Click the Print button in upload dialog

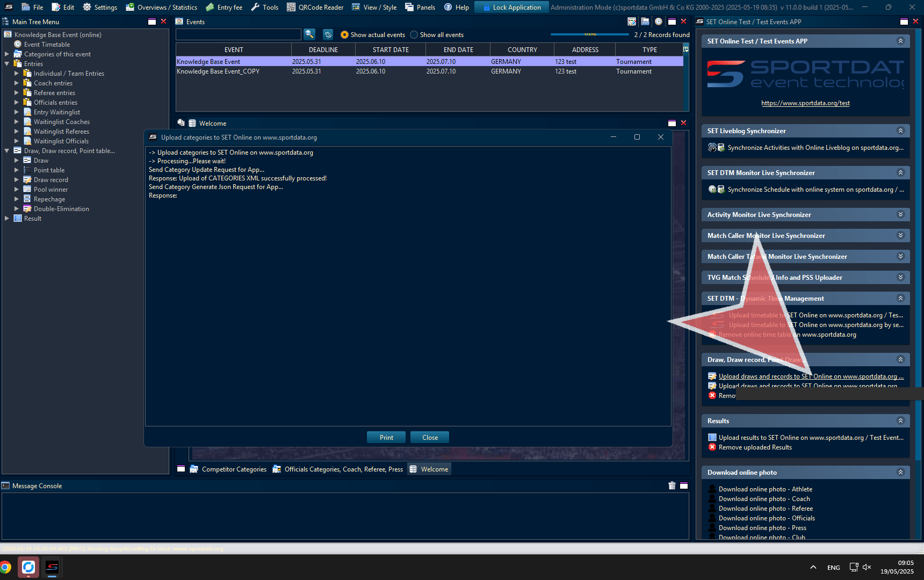tap(386, 437)
